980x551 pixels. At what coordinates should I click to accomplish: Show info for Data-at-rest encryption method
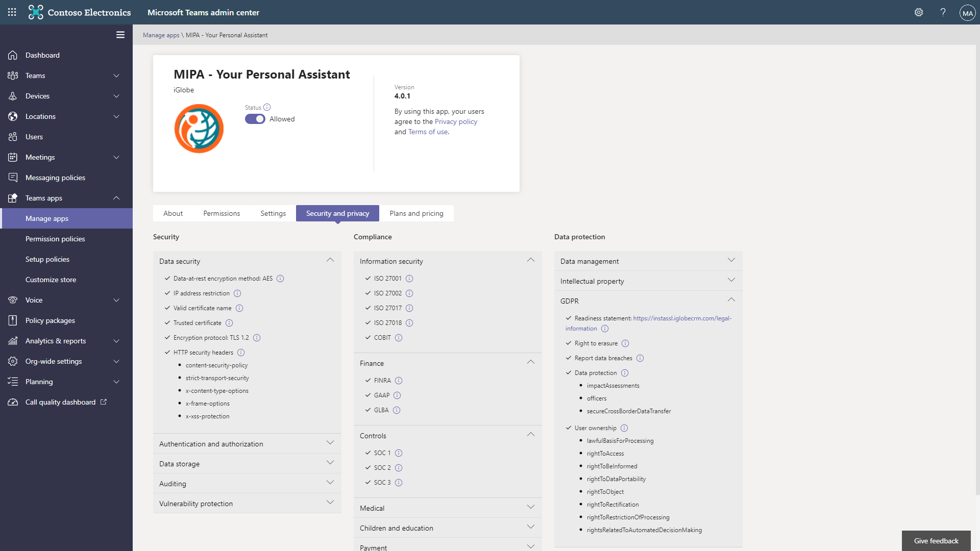point(280,279)
